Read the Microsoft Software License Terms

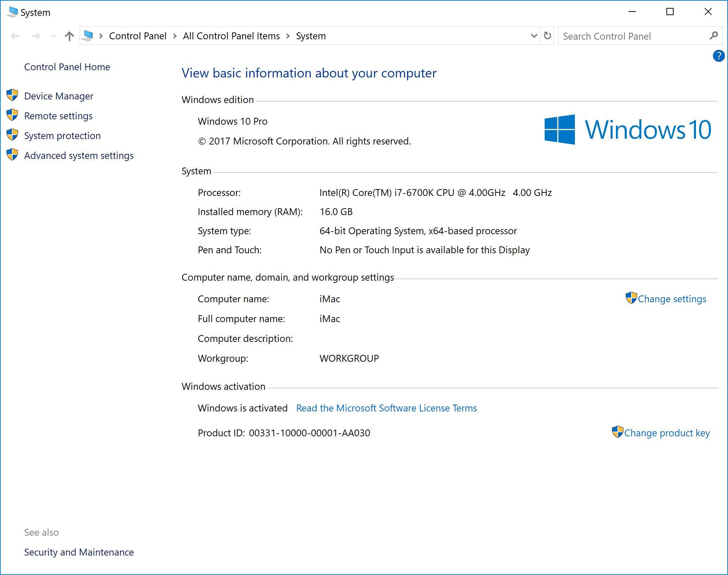386,408
